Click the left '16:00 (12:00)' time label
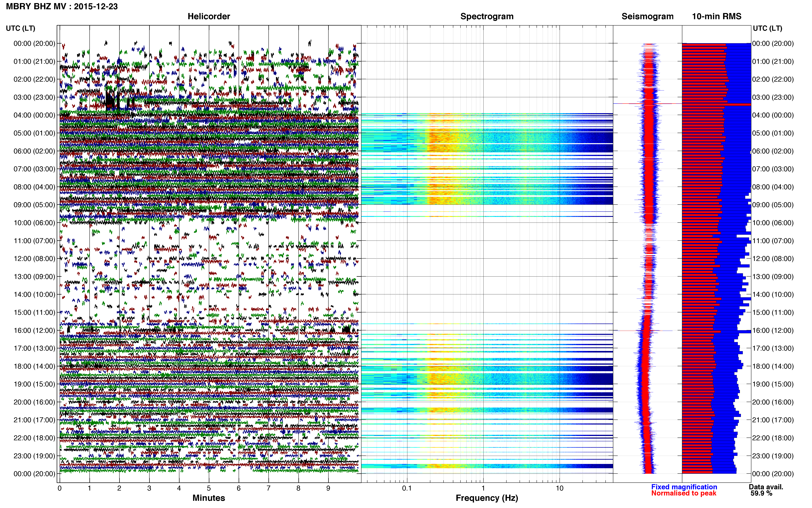Image resolution: width=812 pixels, height=508 pixels. pyautogui.click(x=34, y=330)
